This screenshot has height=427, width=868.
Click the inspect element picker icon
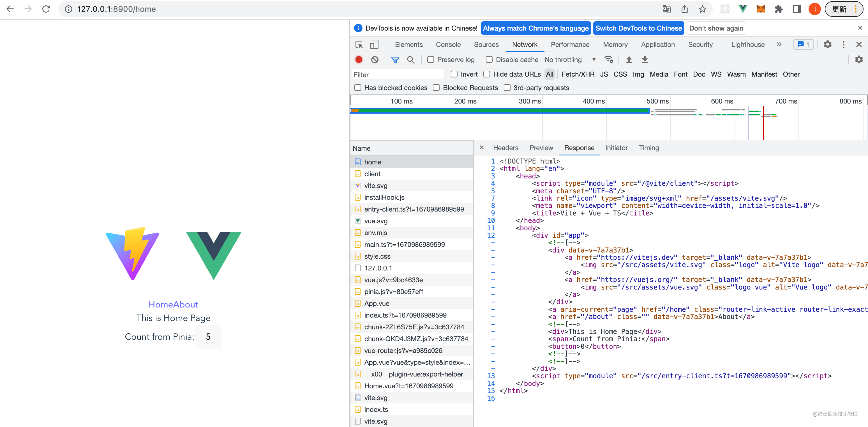pyautogui.click(x=359, y=45)
